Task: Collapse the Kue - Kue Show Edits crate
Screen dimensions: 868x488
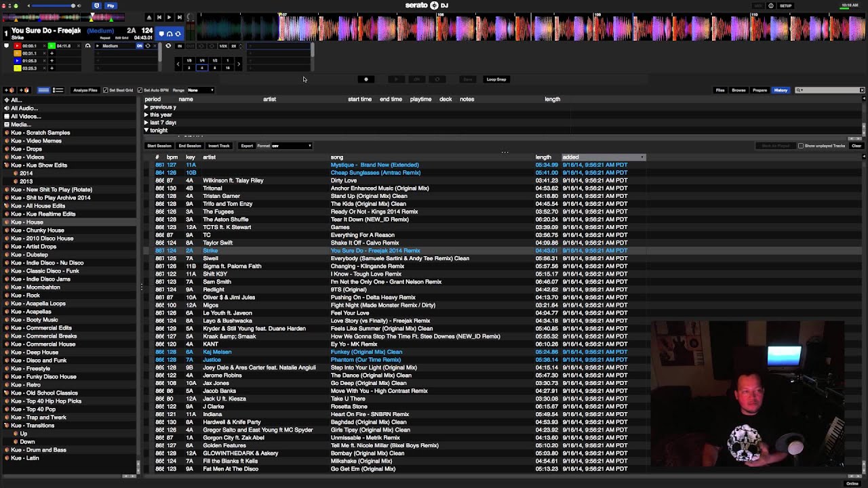Action: click(x=7, y=165)
